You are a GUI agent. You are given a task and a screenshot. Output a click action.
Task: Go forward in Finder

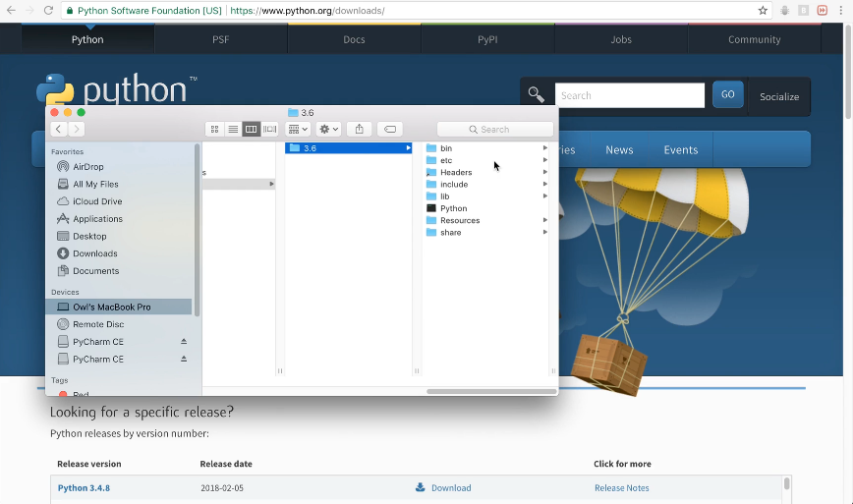coord(77,129)
